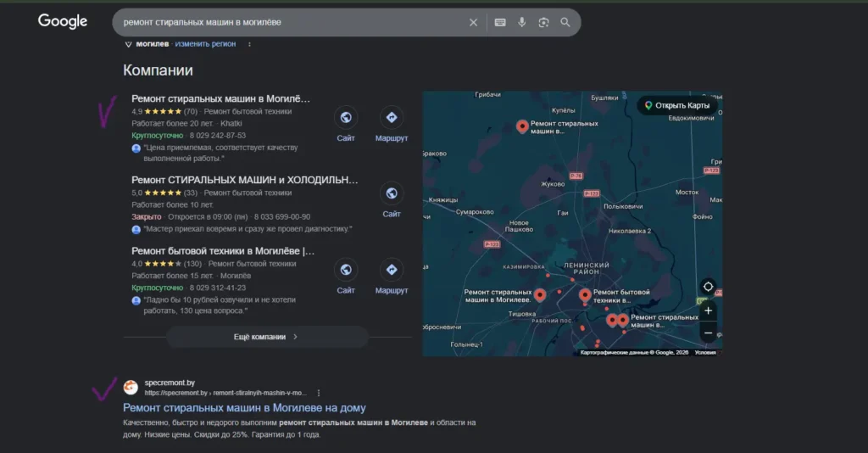The image size is (868, 453).
Task: Click the map label Полыковичи
Action: point(623,206)
